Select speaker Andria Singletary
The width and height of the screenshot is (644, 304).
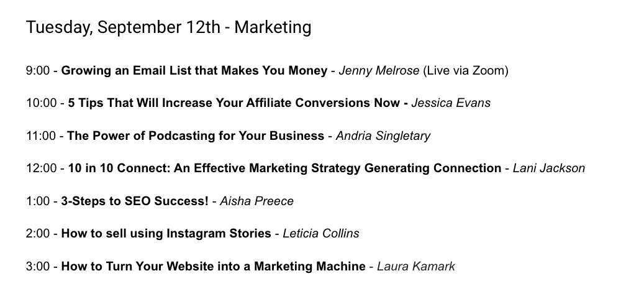click(x=383, y=136)
